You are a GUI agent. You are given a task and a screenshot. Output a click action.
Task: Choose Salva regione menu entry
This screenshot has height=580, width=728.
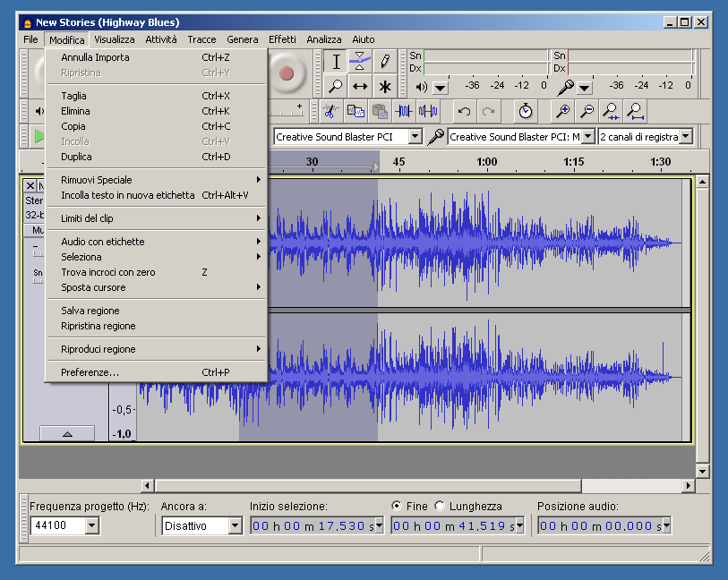(157, 311)
